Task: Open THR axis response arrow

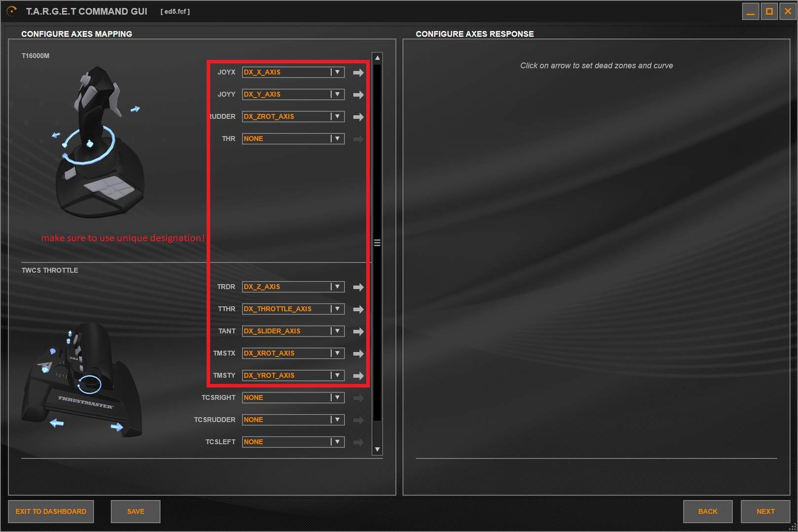Action: 358,139
